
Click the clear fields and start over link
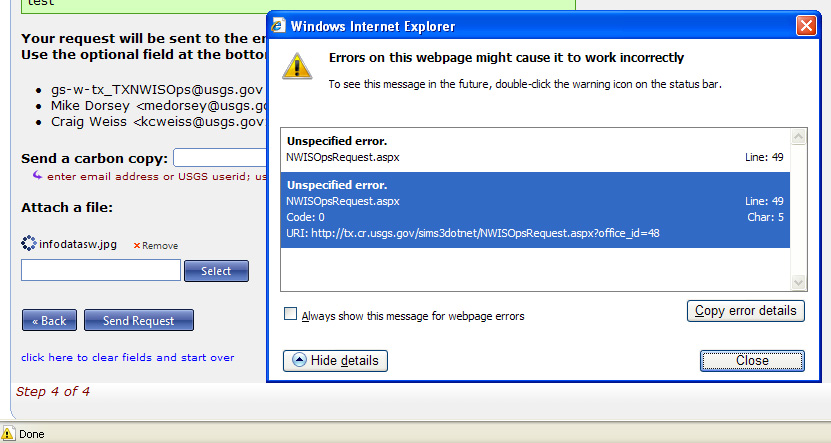128,357
